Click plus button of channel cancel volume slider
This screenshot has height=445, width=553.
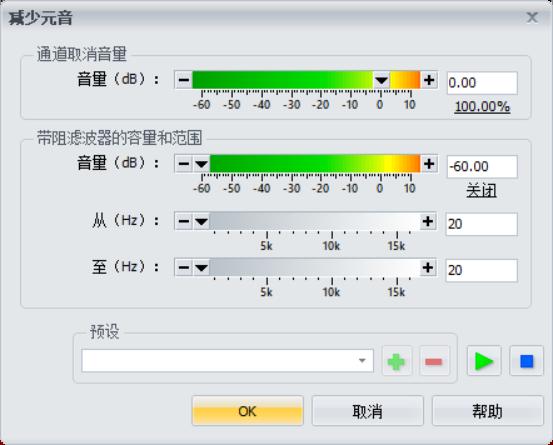click(429, 80)
